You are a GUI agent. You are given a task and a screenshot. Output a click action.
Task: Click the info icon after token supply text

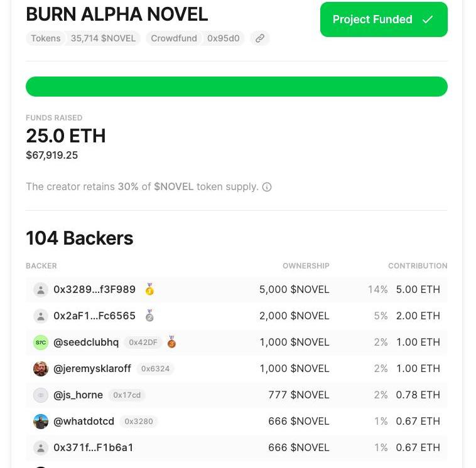(267, 187)
